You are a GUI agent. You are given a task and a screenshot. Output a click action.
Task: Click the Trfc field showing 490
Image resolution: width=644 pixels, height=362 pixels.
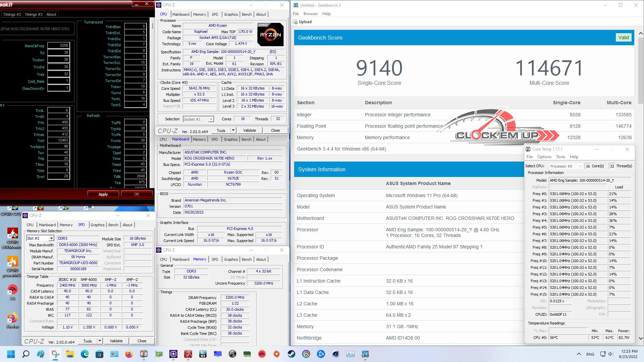[x=58, y=123]
